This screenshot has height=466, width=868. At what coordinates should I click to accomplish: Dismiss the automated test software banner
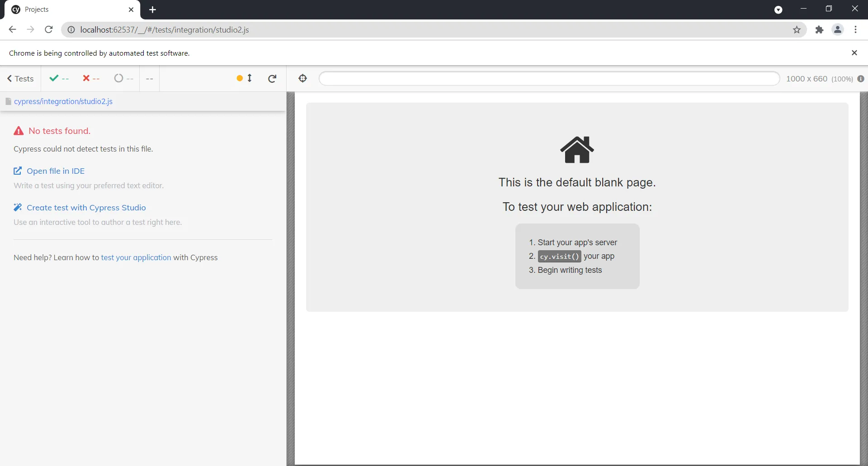click(x=854, y=53)
